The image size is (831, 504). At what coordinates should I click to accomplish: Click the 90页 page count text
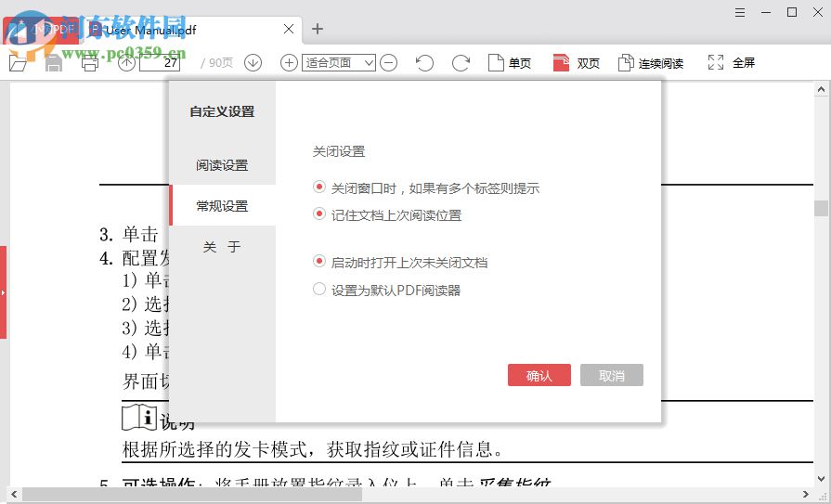tap(220, 62)
